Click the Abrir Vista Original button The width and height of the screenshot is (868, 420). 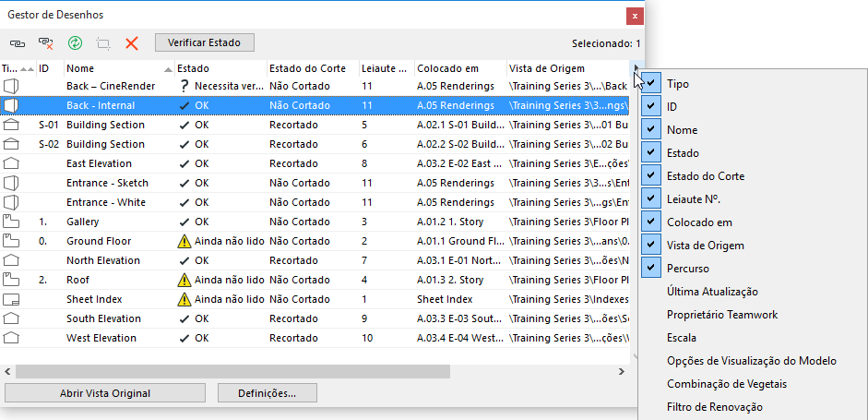coord(104,393)
